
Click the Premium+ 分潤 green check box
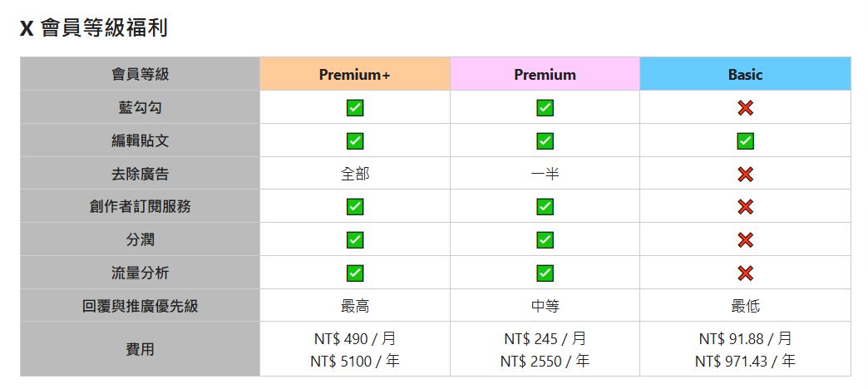pyautogui.click(x=355, y=240)
